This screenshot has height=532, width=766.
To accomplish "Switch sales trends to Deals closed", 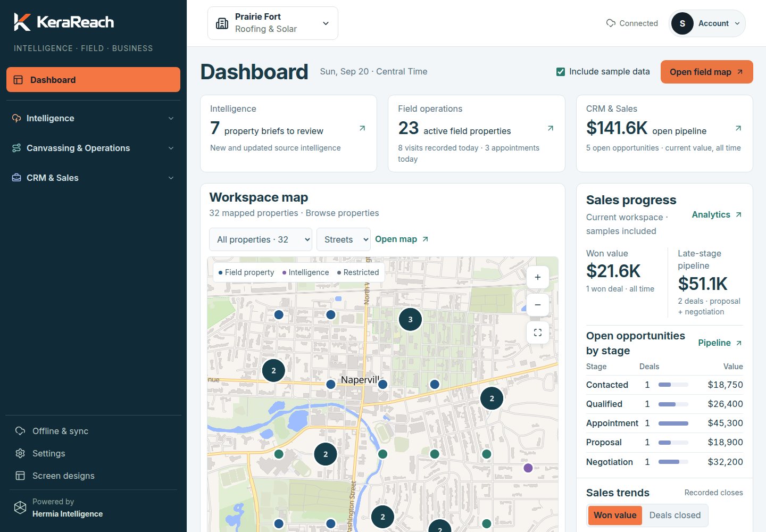I will click(x=675, y=515).
